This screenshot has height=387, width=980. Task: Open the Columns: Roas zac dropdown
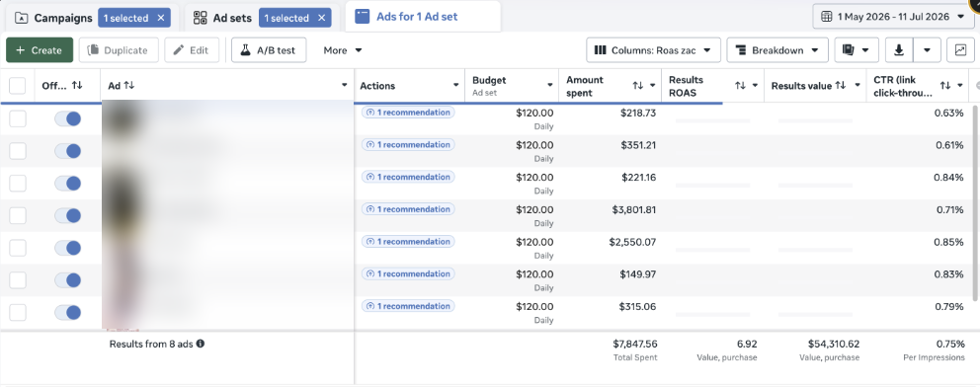point(653,50)
